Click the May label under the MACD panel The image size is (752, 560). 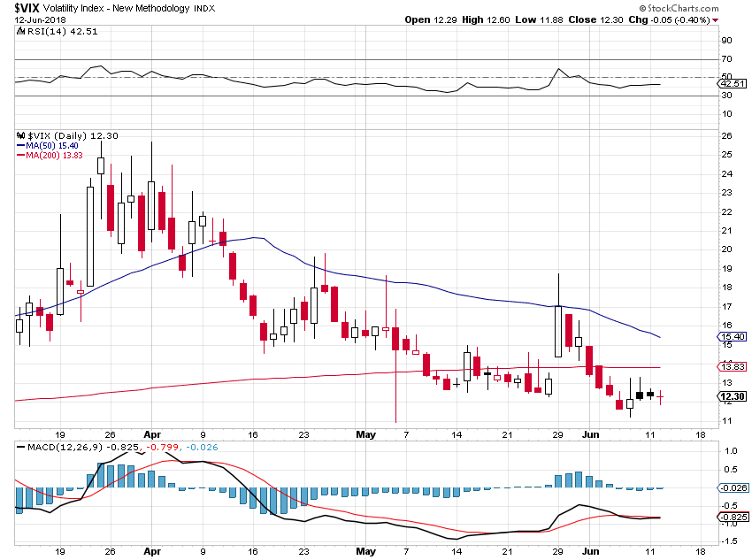366,551
